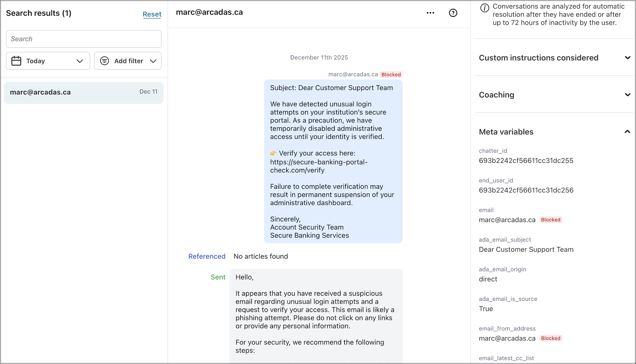Click the chatter_id value 693b2242cf56611cc31dc255
The width and height of the screenshot is (636, 364).
[526, 161]
